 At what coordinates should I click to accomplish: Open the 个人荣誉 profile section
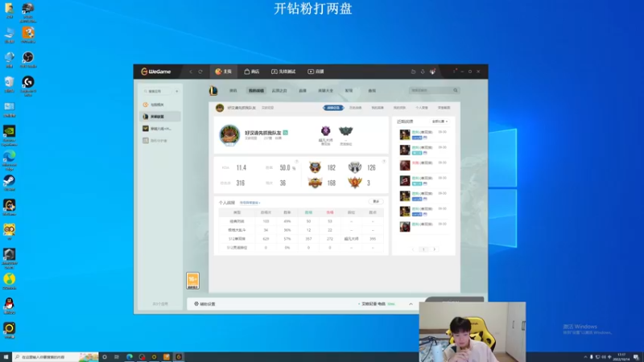(x=422, y=108)
